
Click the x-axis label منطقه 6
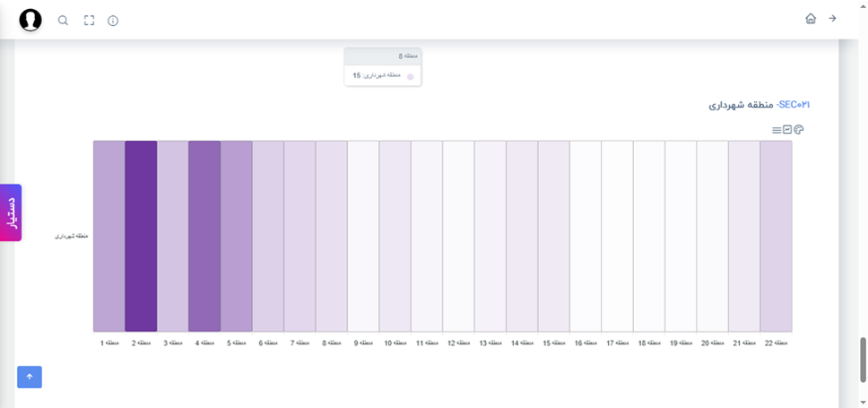pyautogui.click(x=268, y=343)
